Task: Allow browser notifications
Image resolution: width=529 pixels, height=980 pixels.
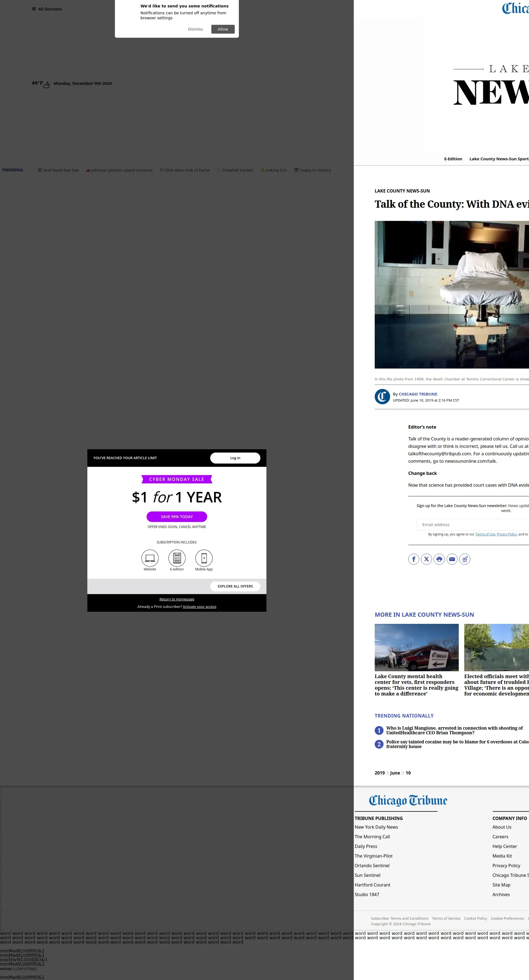Action: pos(223,29)
